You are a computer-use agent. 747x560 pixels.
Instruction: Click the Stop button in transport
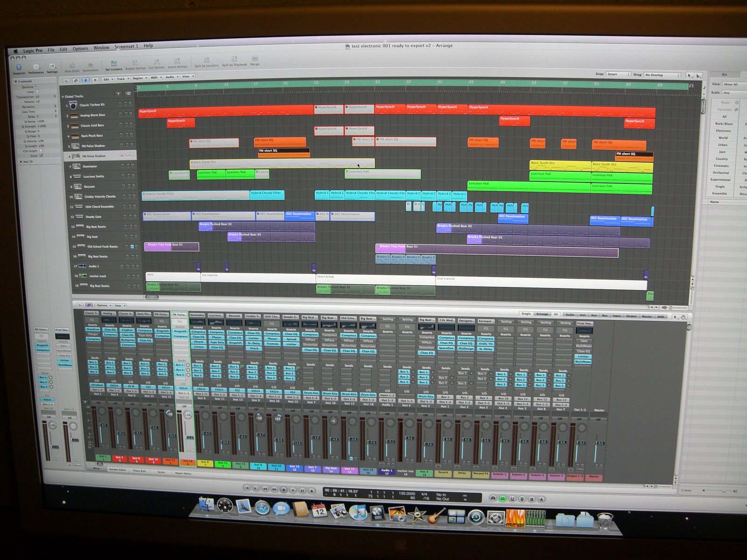(x=283, y=490)
